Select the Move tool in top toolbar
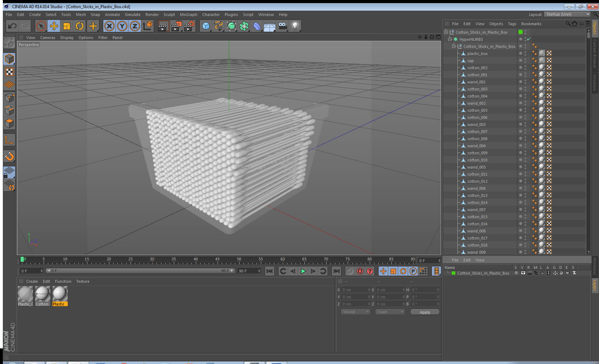Viewport: 599px width, 364px height. 54,26
